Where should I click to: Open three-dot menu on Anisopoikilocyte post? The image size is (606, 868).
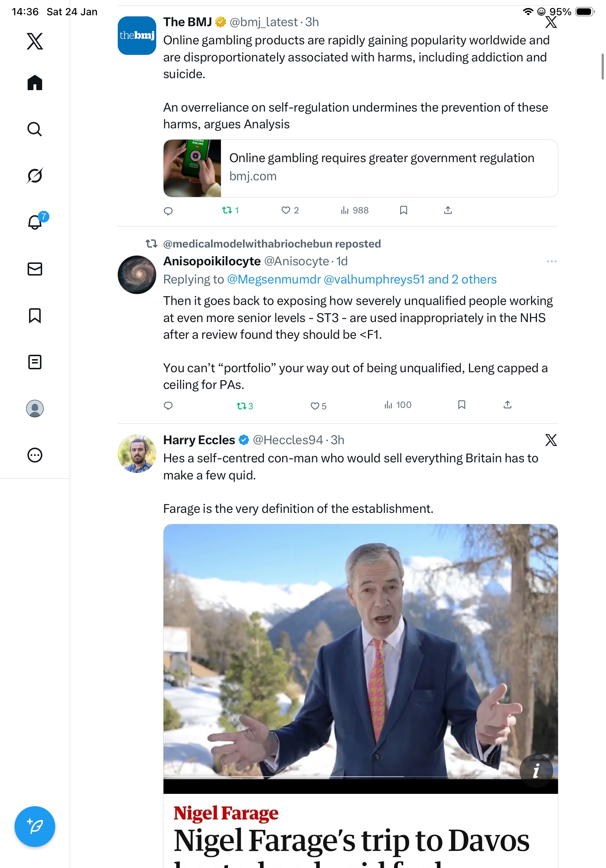[x=551, y=261]
